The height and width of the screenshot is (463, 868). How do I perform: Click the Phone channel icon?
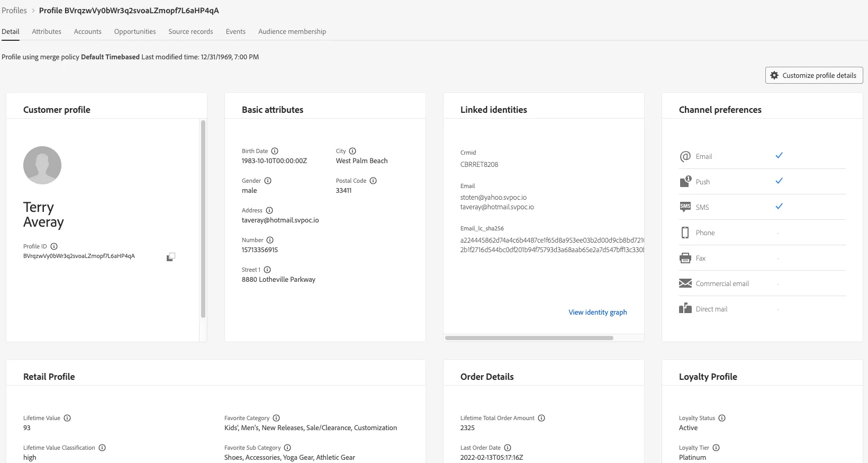click(x=685, y=233)
